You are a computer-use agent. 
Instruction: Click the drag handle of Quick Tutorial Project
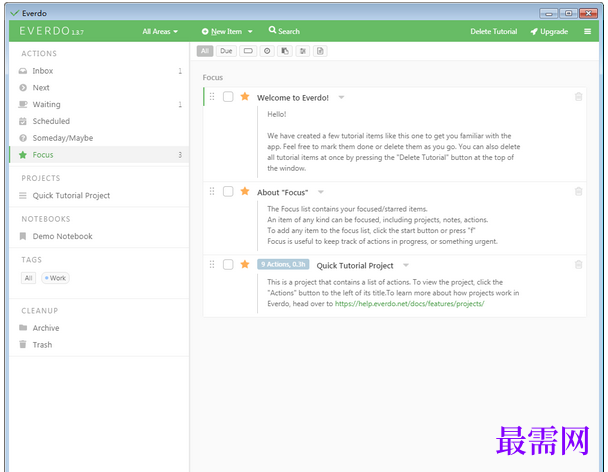click(212, 265)
